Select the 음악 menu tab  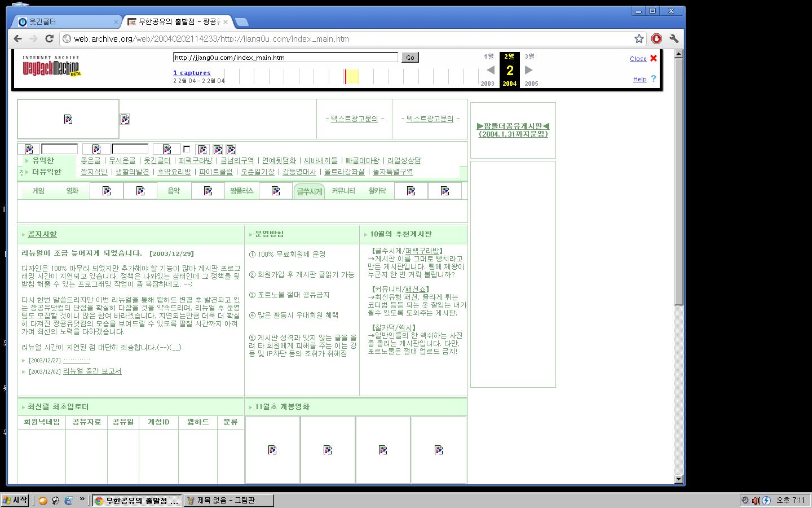coord(174,191)
